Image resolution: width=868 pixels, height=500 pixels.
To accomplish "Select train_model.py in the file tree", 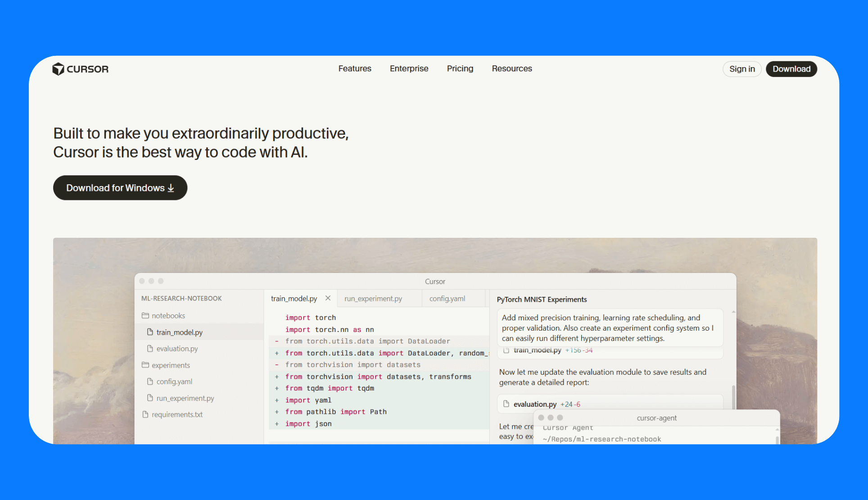I will 179,332.
